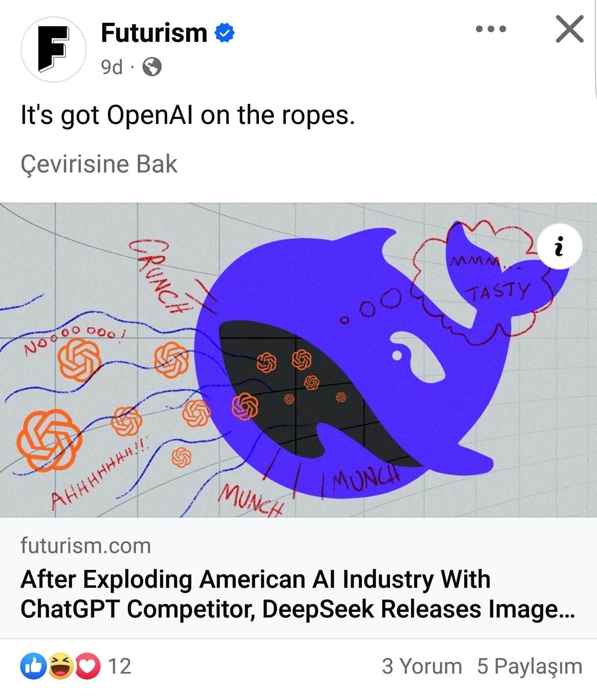597x700 pixels.
Task: Open the DeepSeek whale article image
Action: [x=298, y=360]
